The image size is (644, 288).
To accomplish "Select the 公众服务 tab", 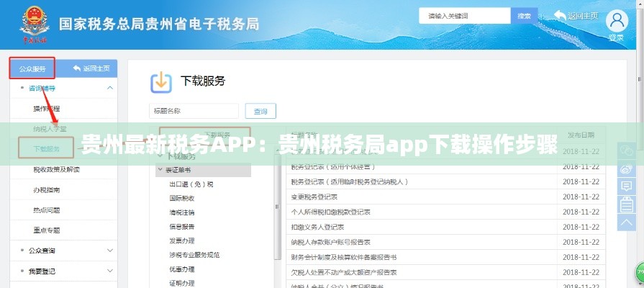I will click(32, 68).
